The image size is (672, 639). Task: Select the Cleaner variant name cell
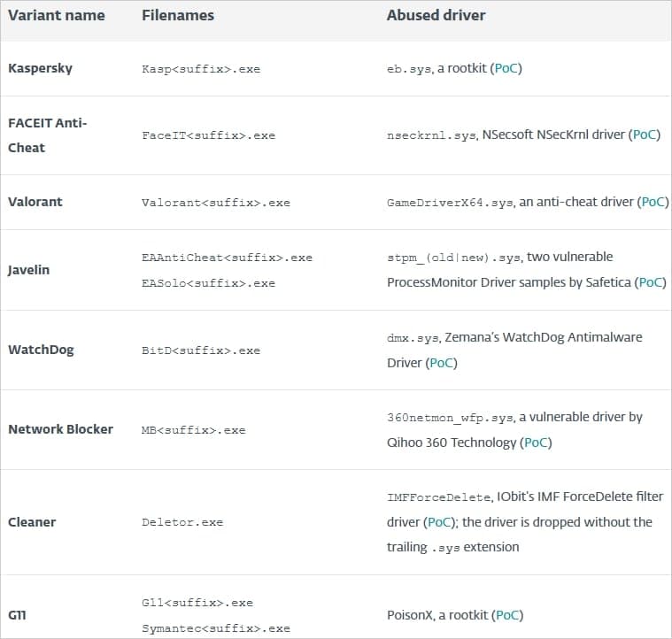[32, 522]
